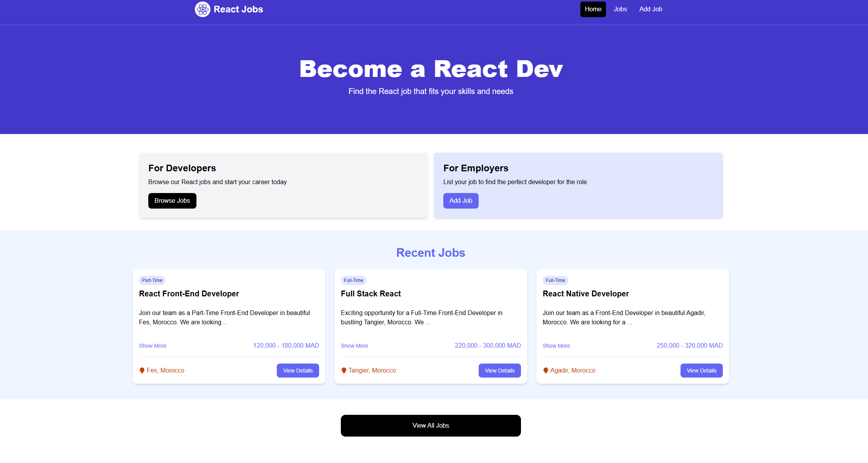This screenshot has height=463, width=868.
Task: Click the React Jobs brand title
Action: coord(238,9)
